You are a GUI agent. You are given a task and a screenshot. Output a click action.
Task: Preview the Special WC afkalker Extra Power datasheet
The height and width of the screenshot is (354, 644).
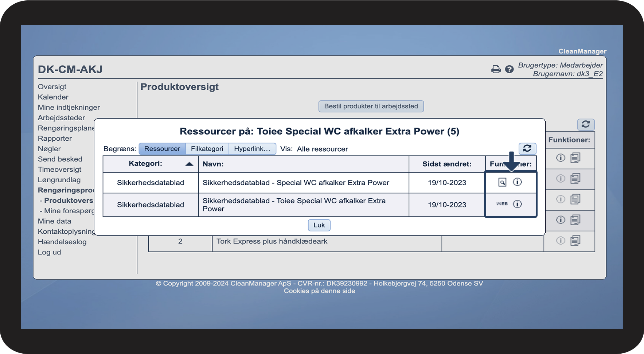pos(502,182)
